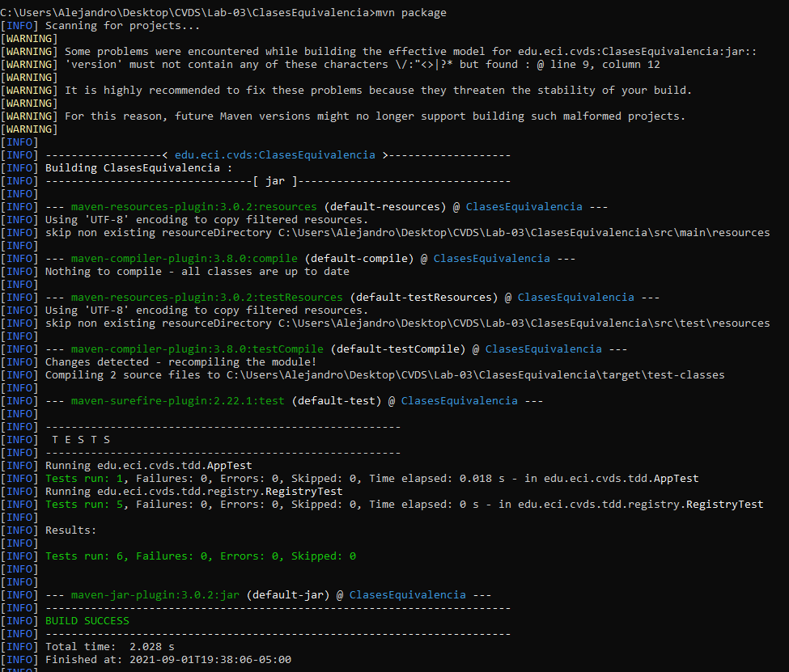The width and height of the screenshot is (789, 672).
Task: Click the '(default-jar)' text
Action: 288,595
